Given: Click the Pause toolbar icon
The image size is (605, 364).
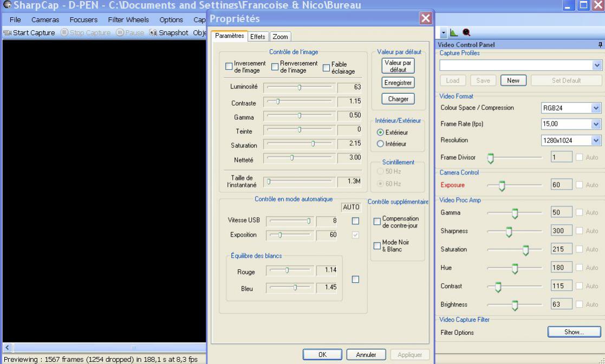Looking at the screenshot, I should (120, 33).
